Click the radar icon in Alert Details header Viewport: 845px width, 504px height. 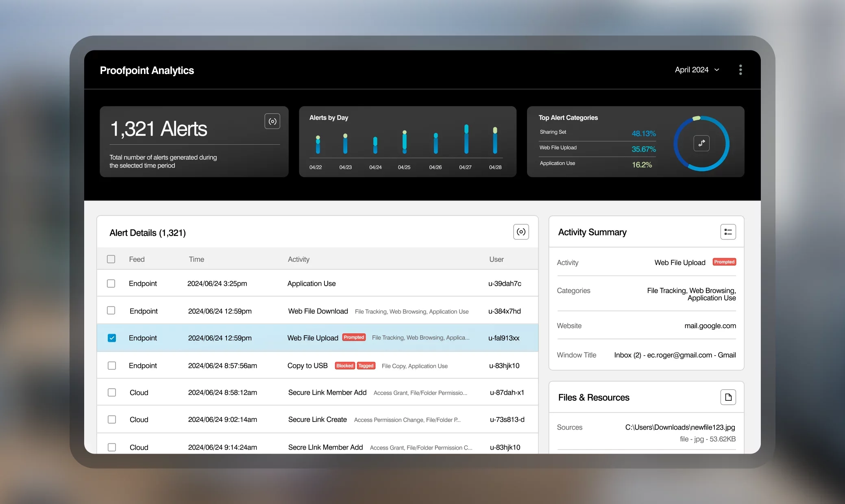point(521,232)
